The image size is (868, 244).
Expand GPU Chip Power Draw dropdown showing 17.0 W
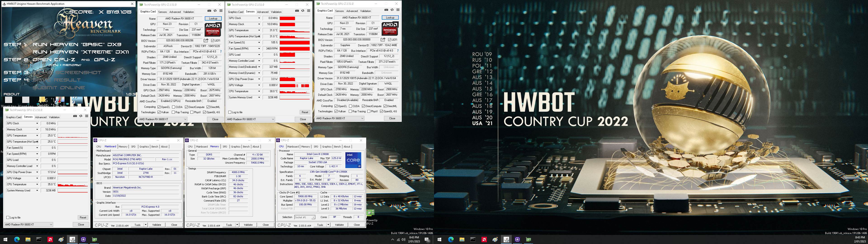37,172
